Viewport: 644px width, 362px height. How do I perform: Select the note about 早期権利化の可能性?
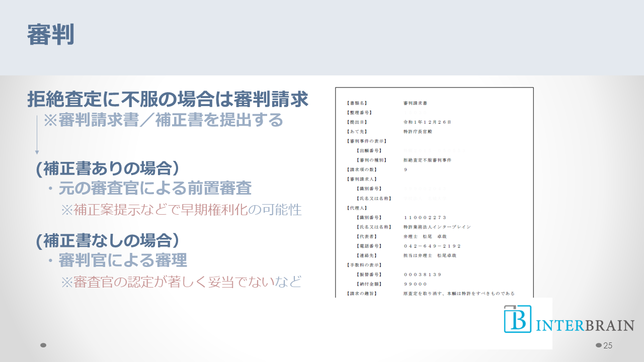coord(181,210)
